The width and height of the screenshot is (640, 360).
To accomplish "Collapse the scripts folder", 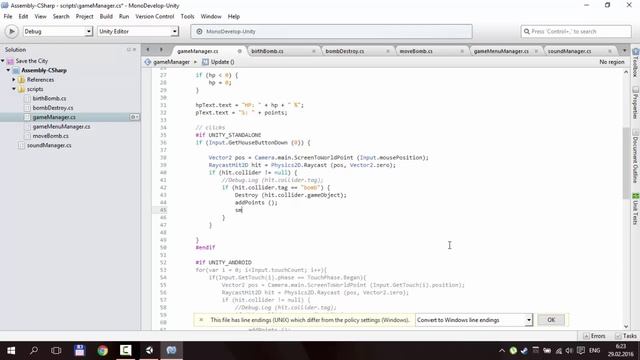I will 14,89.
